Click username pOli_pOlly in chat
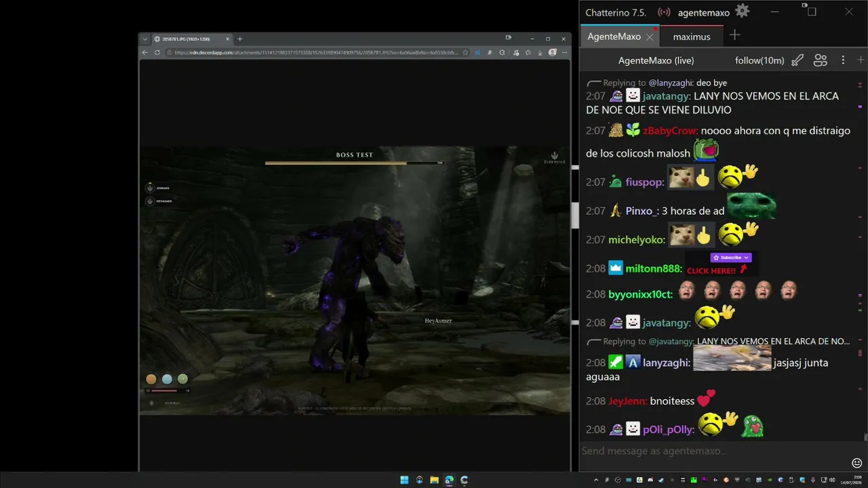Image resolution: width=868 pixels, height=488 pixels. [x=669, y=430]
